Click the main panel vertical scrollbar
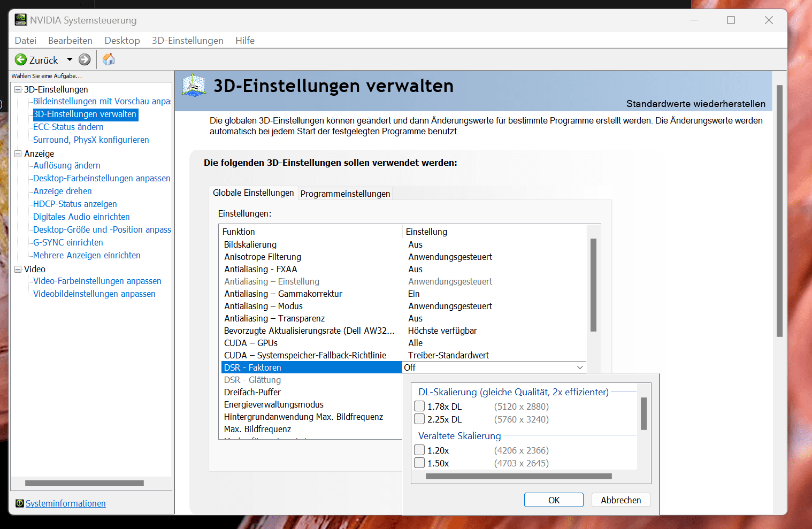The height and width of the screenshot is (529, 812). click(x=779, y=211)
